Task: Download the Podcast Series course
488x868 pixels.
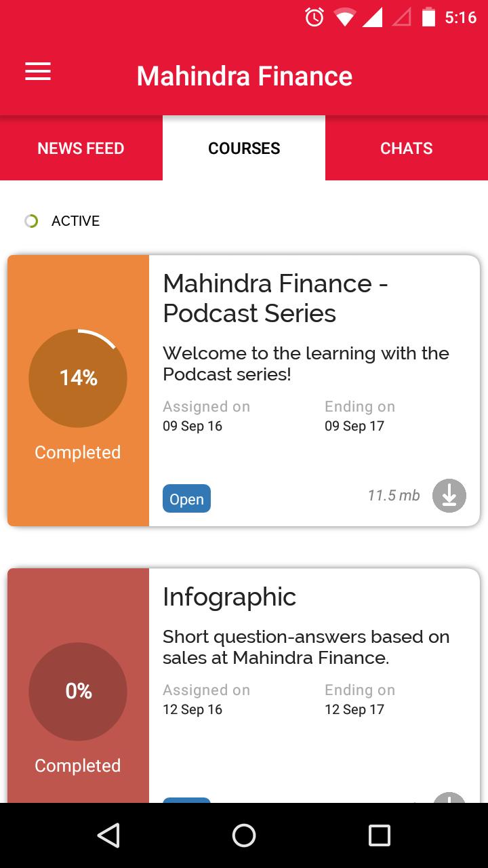Action: click(x=449, y=496)
